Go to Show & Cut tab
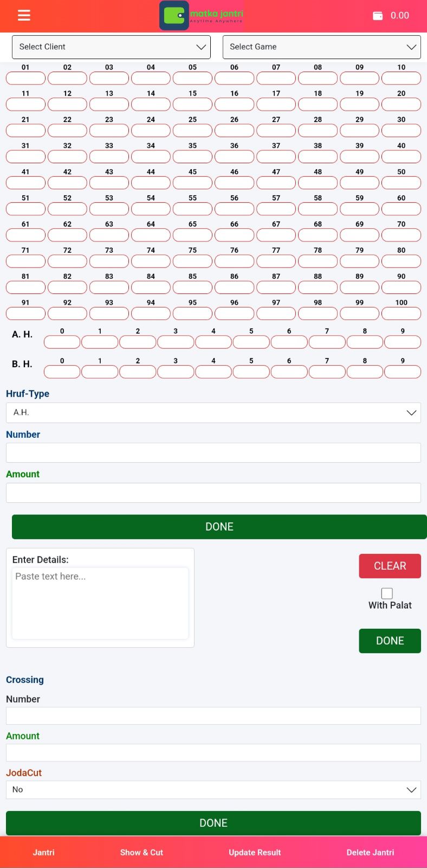 [141, 852]
